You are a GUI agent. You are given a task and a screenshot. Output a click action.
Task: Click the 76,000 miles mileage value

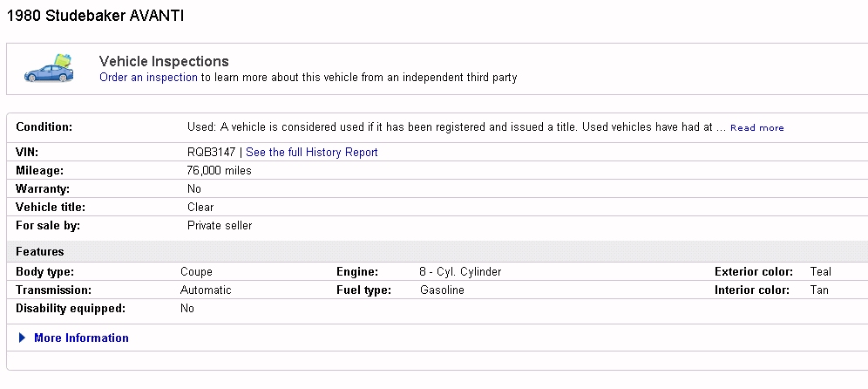click(x=219, y=171)
